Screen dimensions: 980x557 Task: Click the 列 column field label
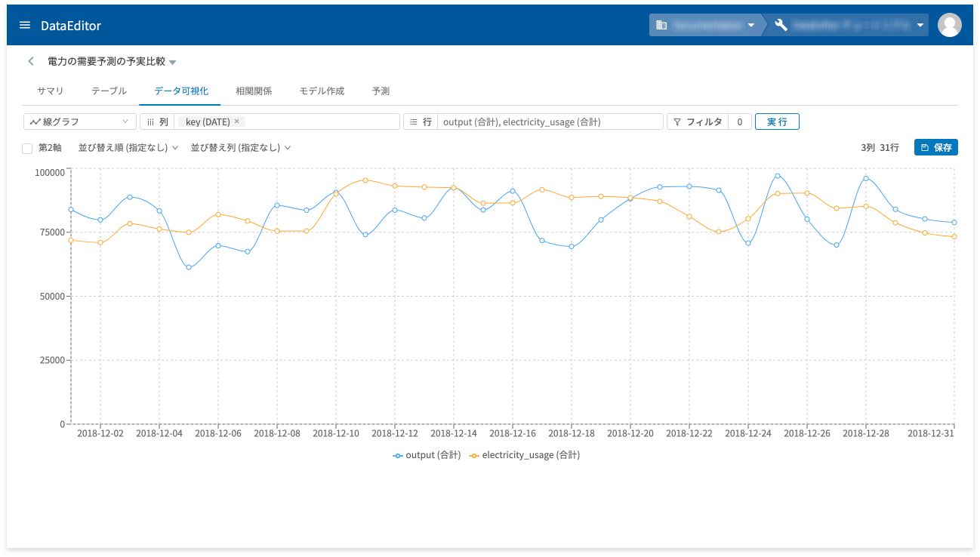point(157,122)
